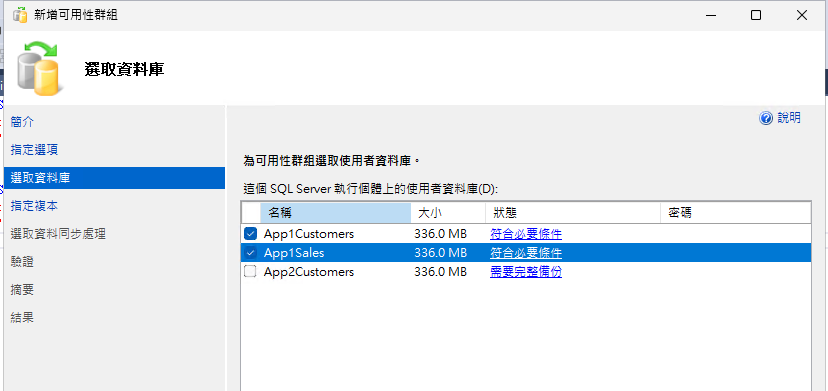Click the App1Sales 336.0 MB size cell
The height and width of the screenshot is (391, 828).
tap(440, 253)
